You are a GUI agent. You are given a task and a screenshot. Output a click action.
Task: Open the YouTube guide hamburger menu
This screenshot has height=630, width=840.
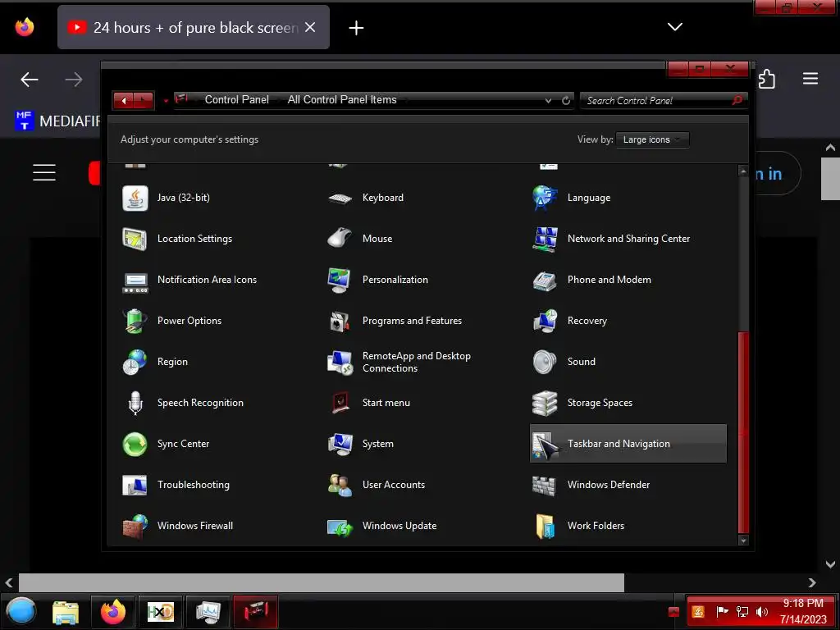click(x=44, y=172)
